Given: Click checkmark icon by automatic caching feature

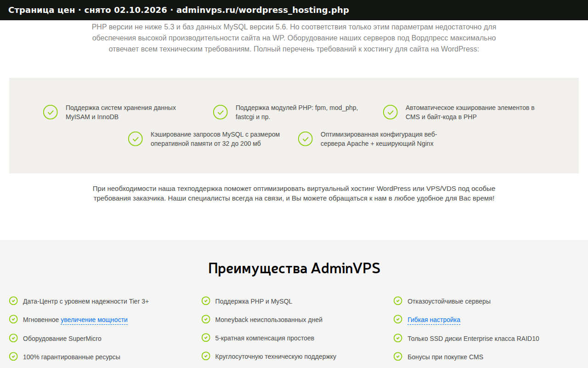Looking at the screenshot, I should [390, 112].
